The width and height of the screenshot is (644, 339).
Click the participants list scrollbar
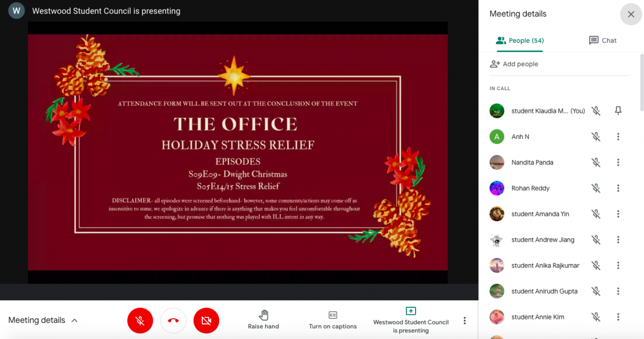641,82
